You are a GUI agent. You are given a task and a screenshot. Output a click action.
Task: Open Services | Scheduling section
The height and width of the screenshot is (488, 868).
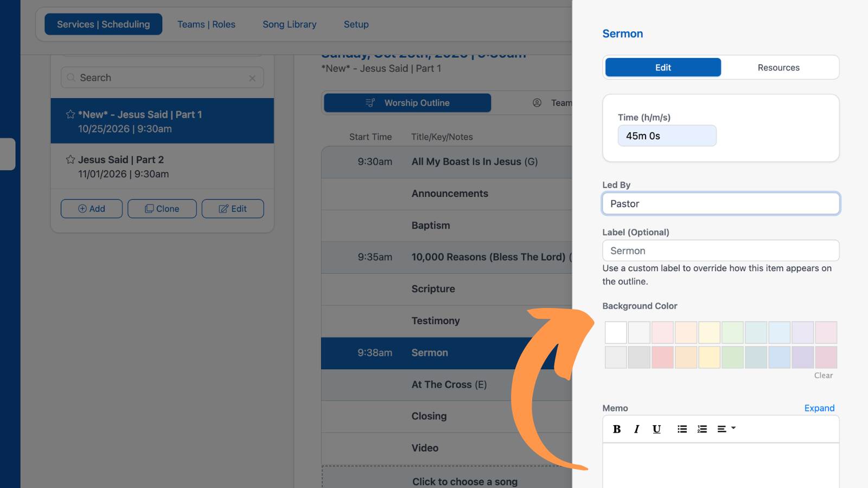pyautogui.click(x=104, y=24)
